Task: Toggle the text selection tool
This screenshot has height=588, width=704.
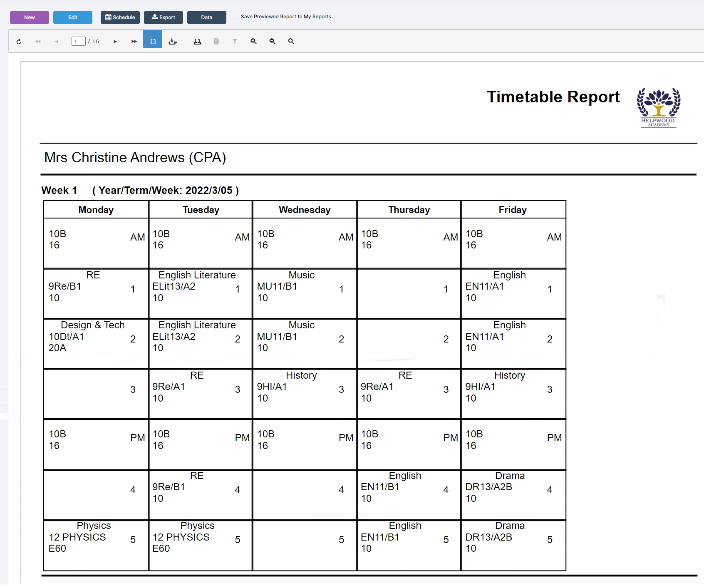Action: pyautogui.click(x=216, y=41)
